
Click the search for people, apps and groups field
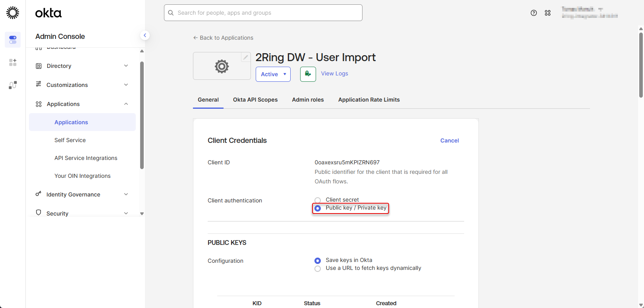coord(263,13)
